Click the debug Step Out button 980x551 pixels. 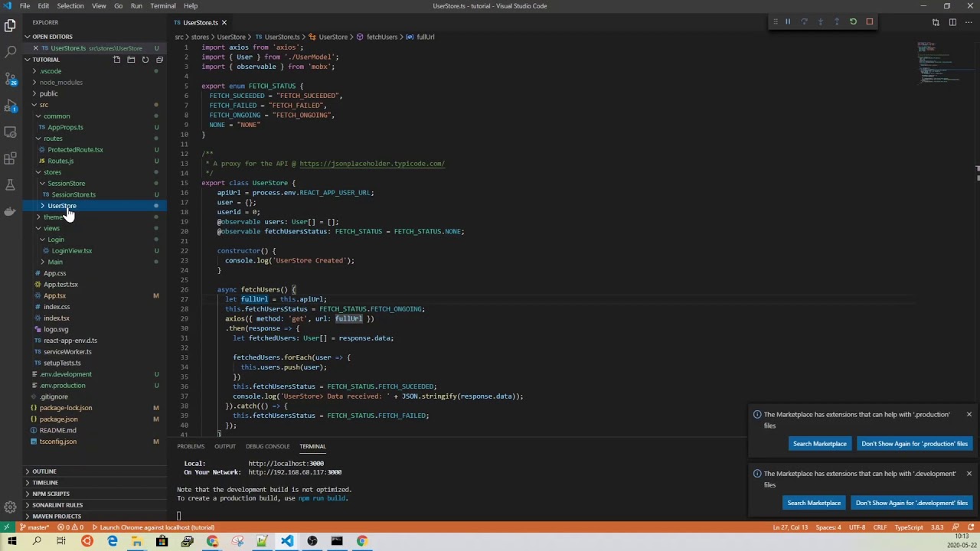836,22
